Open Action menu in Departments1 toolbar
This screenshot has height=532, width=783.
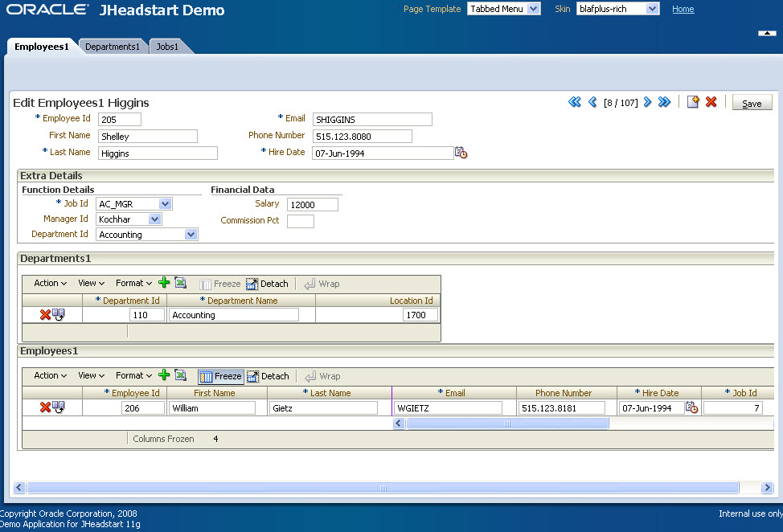tap(50, 283)
